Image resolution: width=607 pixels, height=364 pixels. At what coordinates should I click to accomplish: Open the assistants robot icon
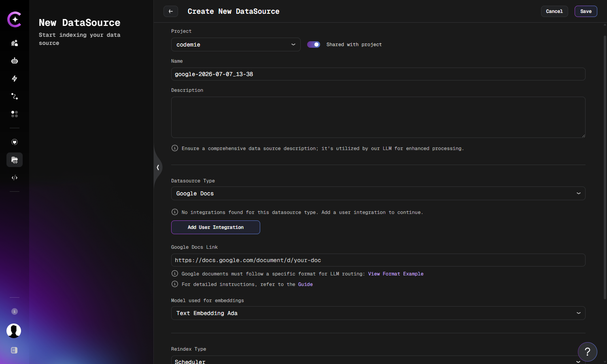(15, 61)
